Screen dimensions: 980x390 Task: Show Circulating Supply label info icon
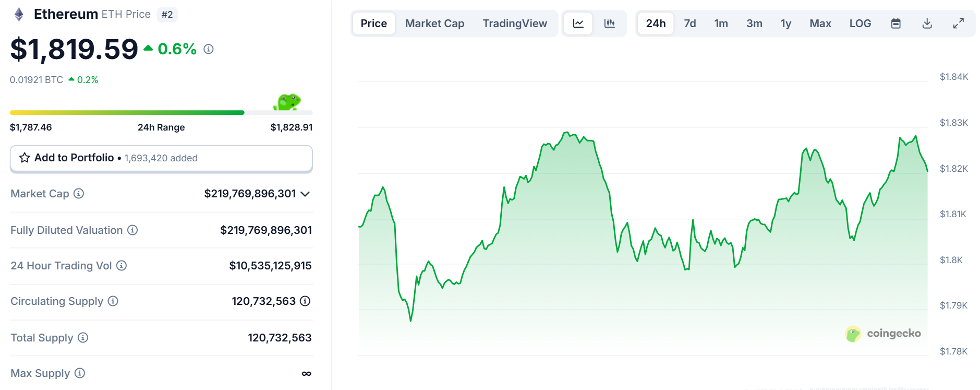(x=113, y=301)
